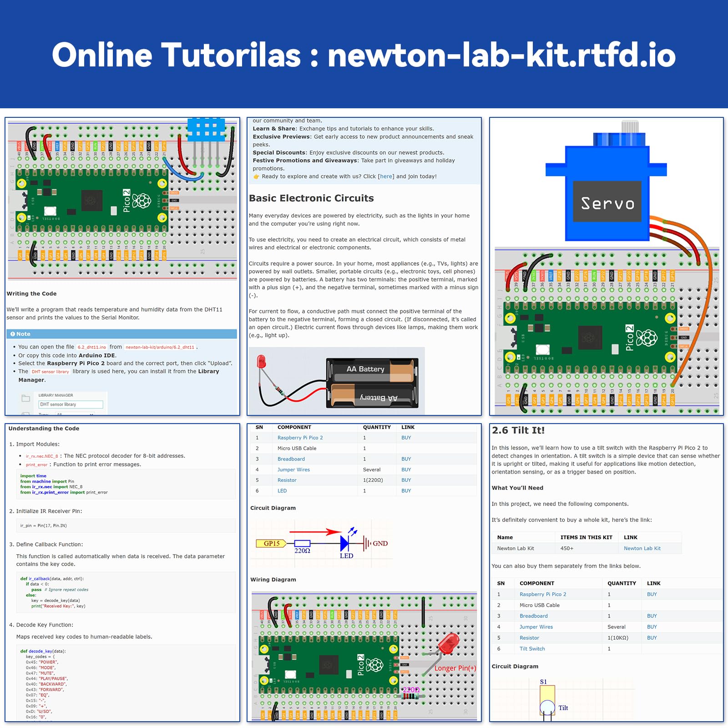Viewport: 728px width, 728px height.
Task: Click the red print_error inline code label
Action: coord(37,465)
